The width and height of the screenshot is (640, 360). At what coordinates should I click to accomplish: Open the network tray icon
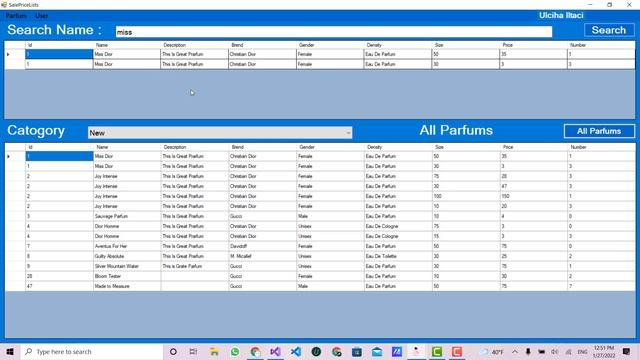tap(568, 351)
